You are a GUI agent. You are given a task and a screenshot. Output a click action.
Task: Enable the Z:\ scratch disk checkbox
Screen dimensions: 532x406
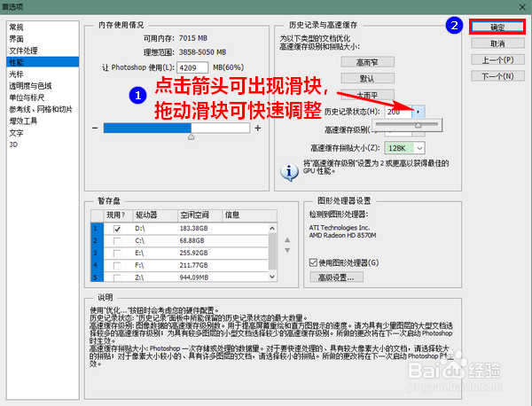tap(117, 277)
